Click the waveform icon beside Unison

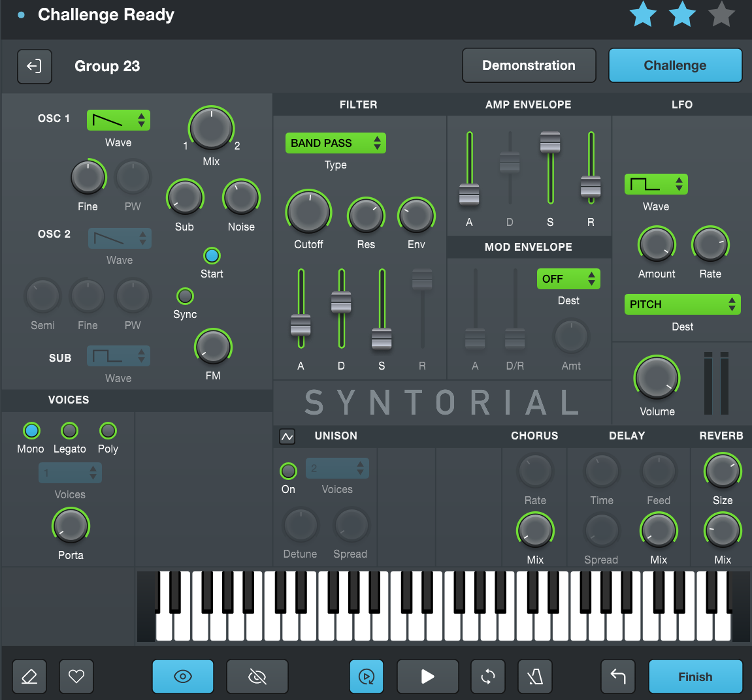(x=287, y=436)
